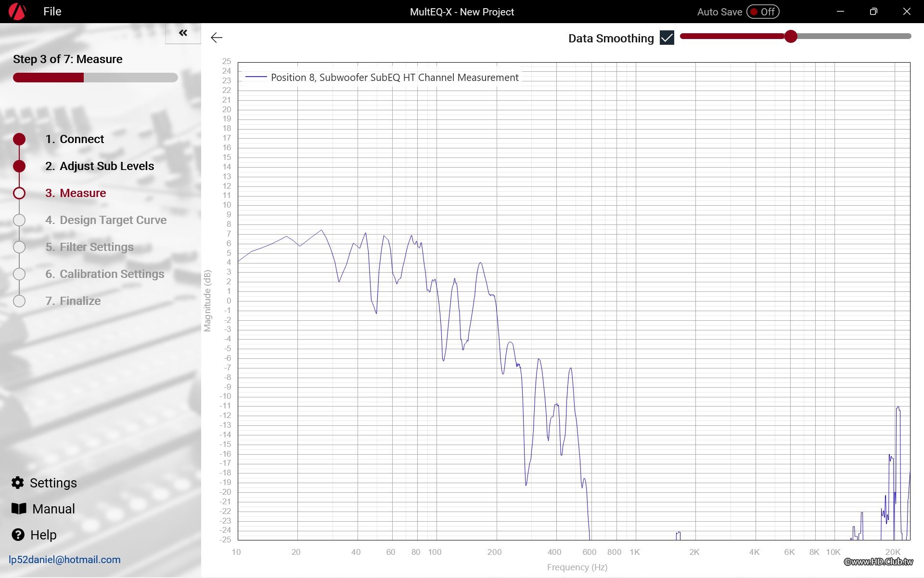Click the Data Smoothing slider handle
The width and height of the screenshot is (924, 578).
coord(791,36)
